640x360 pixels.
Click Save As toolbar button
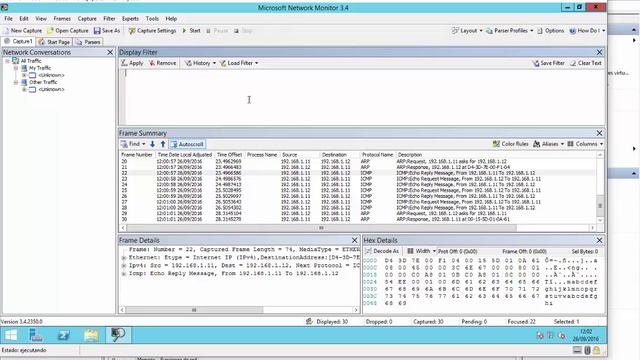click(107, 31)
